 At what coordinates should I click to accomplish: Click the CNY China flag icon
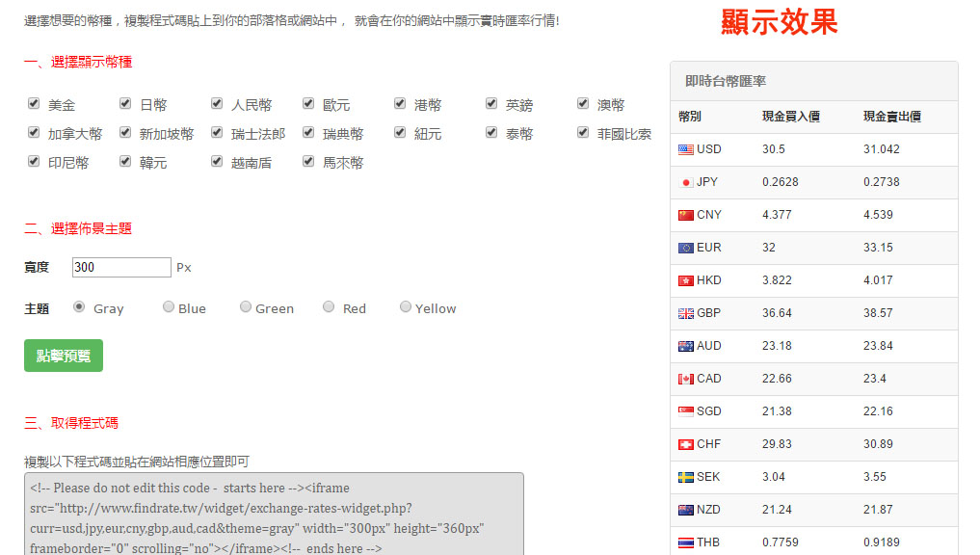pos(685,215)
